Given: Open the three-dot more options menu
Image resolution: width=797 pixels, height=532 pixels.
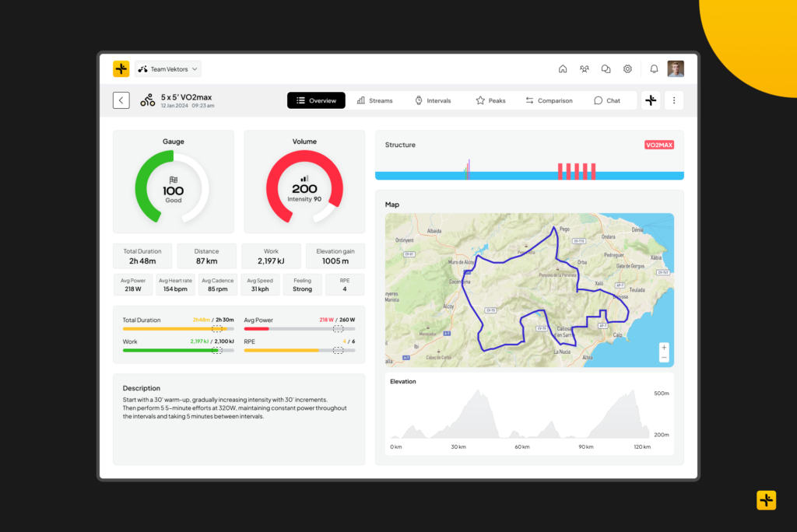Looking at the screenshot, I should [x=674, y=100].
